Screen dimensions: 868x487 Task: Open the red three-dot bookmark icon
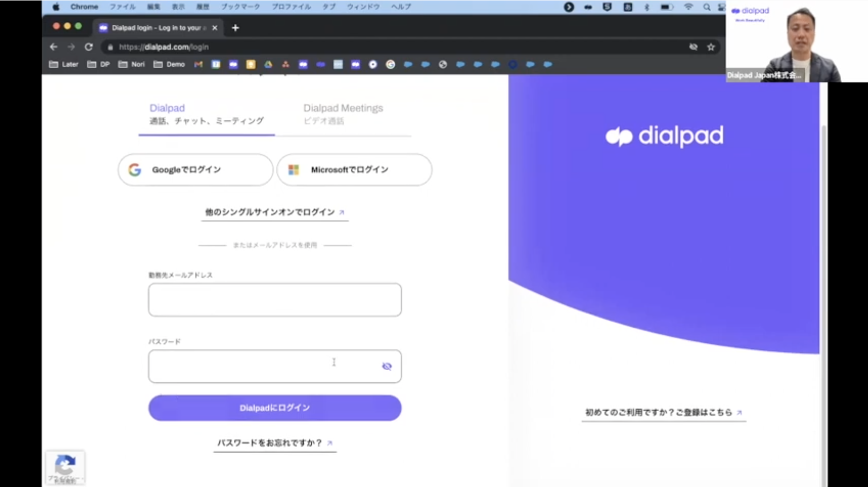[285, 64]
